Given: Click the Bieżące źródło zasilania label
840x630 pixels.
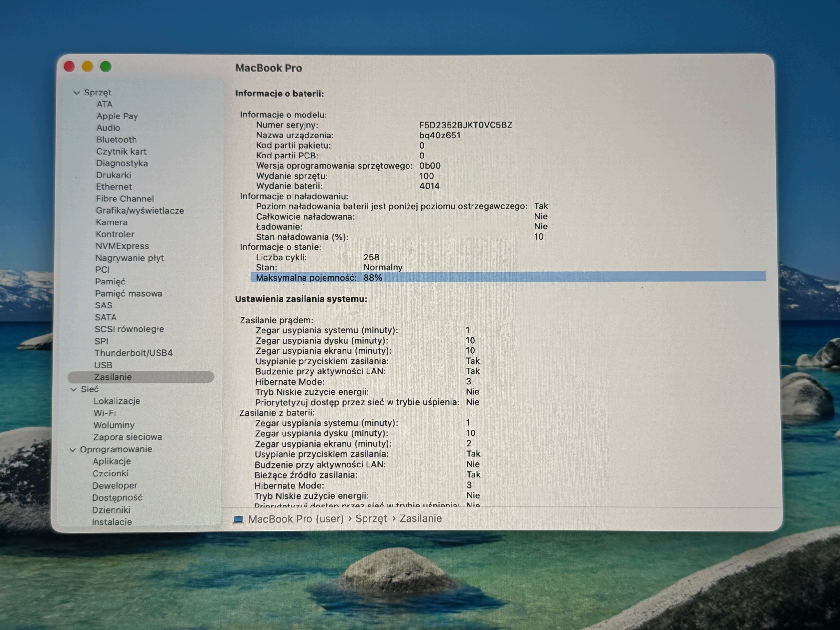Looking at the screenshot, I should tap(306, 475).
